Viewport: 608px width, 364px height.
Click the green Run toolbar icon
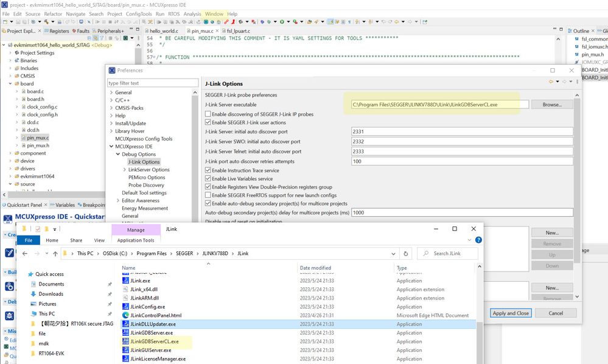pos(282,22)
